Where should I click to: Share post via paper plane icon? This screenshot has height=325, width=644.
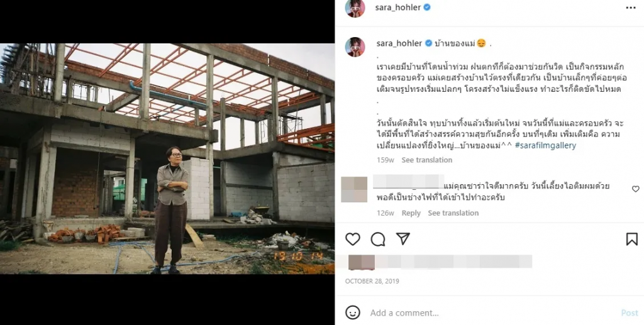403,239
